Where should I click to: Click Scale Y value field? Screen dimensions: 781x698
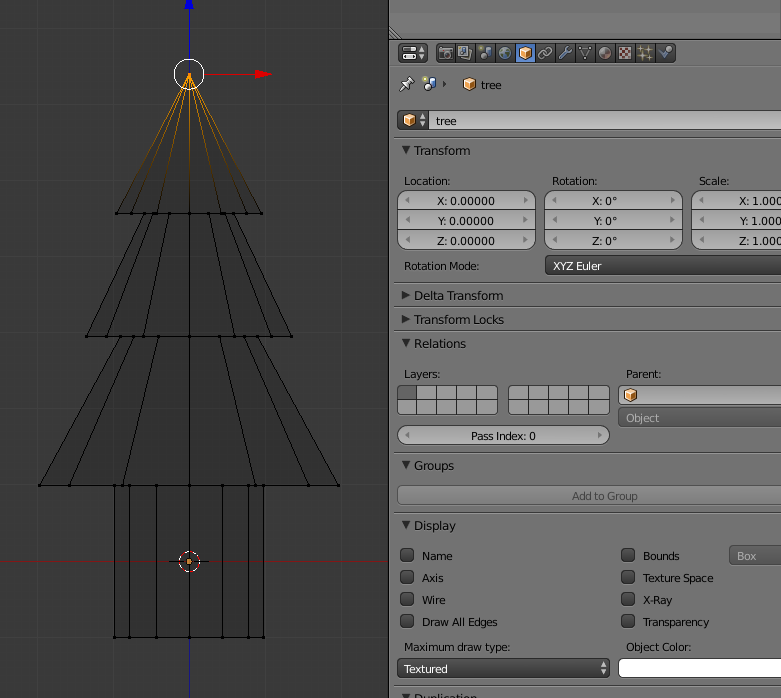(737, 221)
